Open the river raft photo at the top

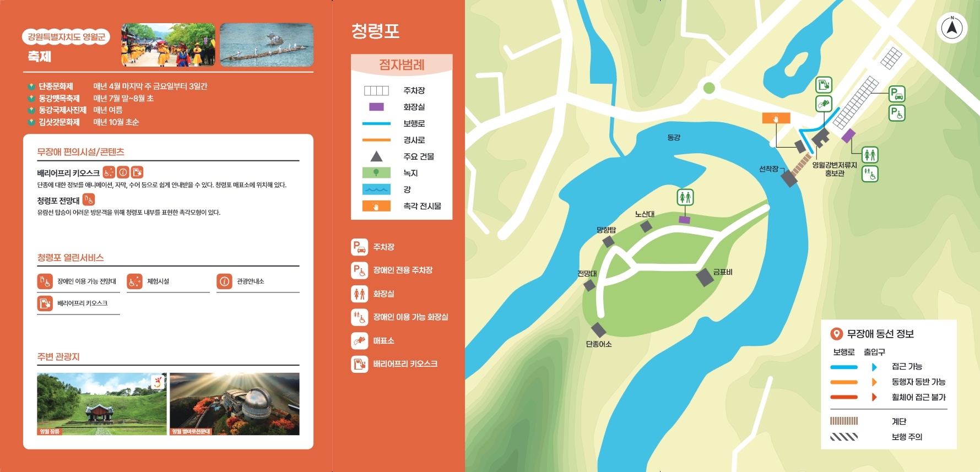tap(267, 45)
